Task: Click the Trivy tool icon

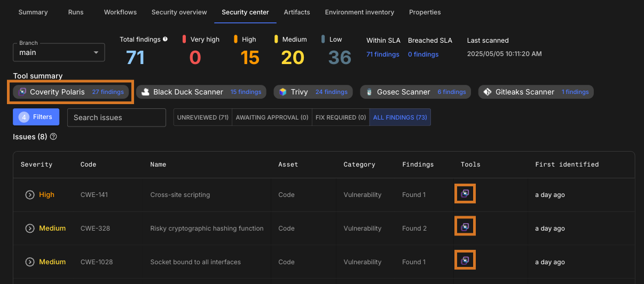Action: pyautogui.click(x=283, y=92)
